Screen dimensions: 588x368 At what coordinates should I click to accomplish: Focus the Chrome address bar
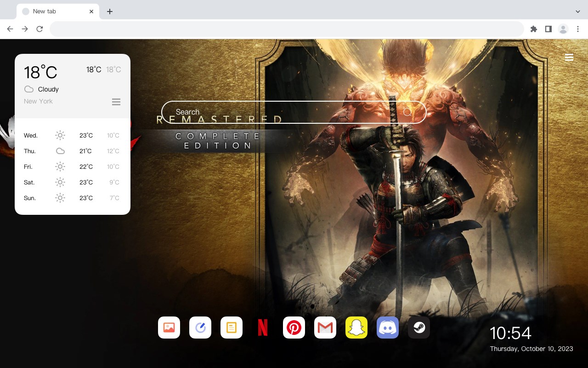tap(287, 29)
